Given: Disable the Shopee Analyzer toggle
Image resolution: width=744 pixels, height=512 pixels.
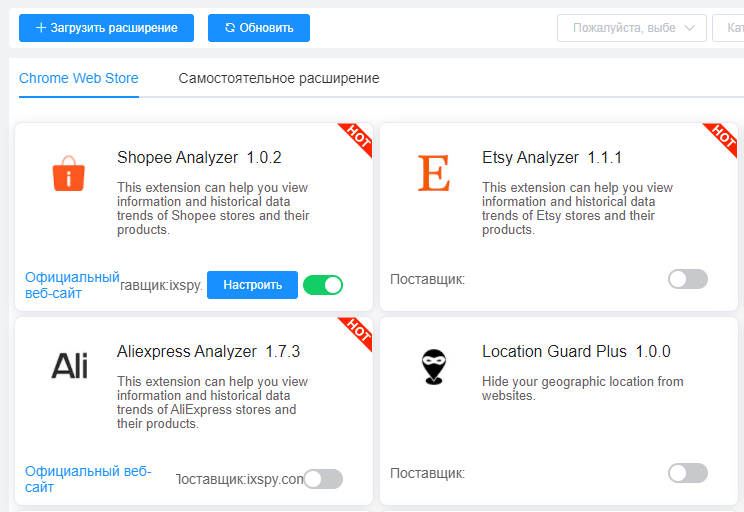Looking at the screenshot, I should pyautogui.click(x=323, y=285).
